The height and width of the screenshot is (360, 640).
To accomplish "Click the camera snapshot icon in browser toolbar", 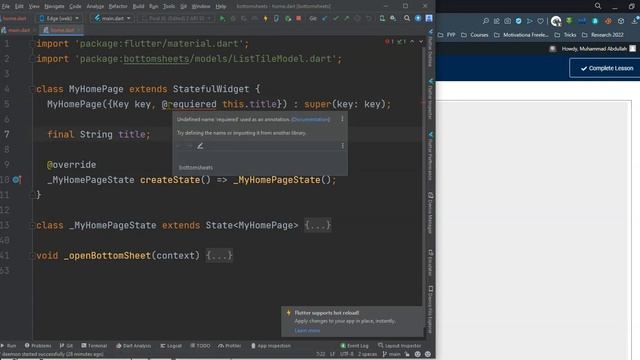I will pos(507,21).
